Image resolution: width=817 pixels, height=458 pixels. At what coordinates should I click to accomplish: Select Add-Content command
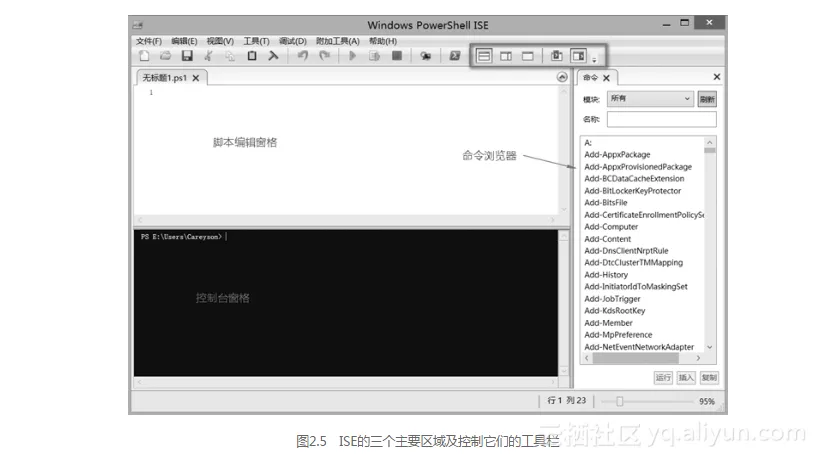coord(608,239)
